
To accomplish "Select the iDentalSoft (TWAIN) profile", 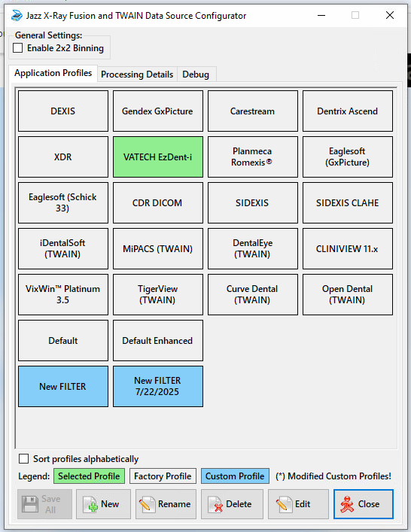I will pos(63,248).
